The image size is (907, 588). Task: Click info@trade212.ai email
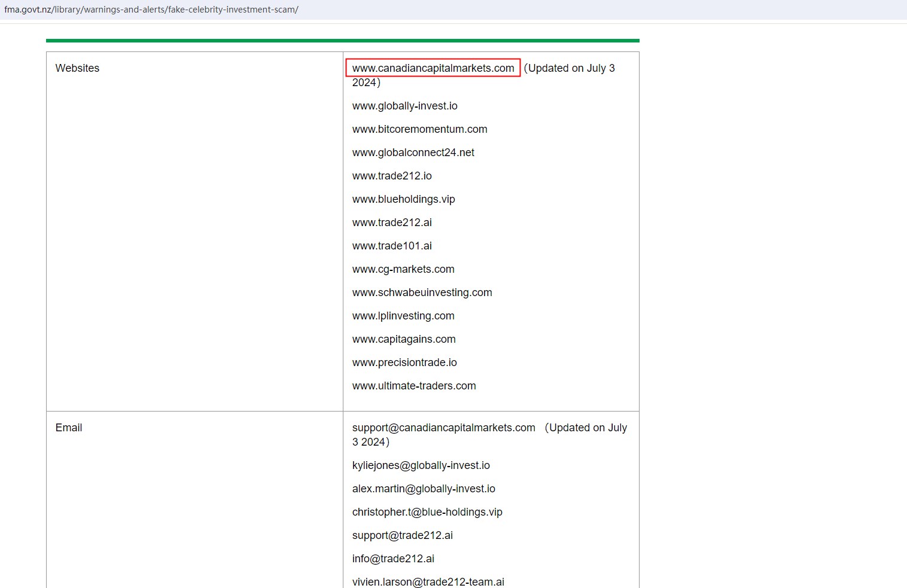click(393, 559)
